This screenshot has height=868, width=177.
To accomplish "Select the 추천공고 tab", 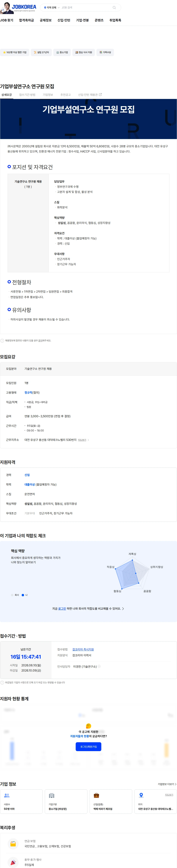I will tap(66, 95).
